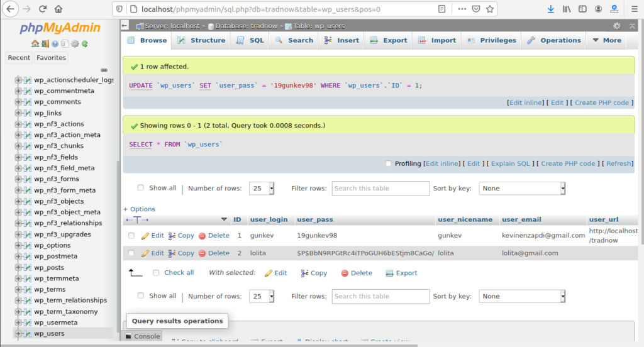644x347 pixels.
Task: Sort by the user_login column header
Action: 269,219
